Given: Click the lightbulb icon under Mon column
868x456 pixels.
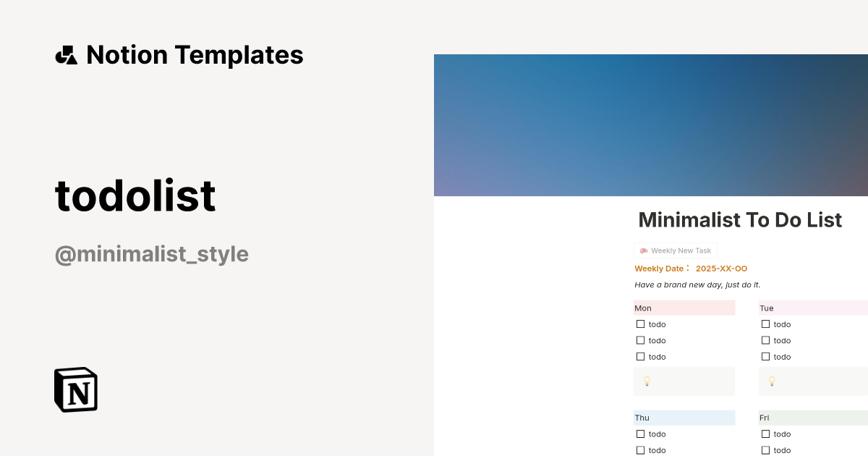Looking at the screenshot, I should 647,381.
